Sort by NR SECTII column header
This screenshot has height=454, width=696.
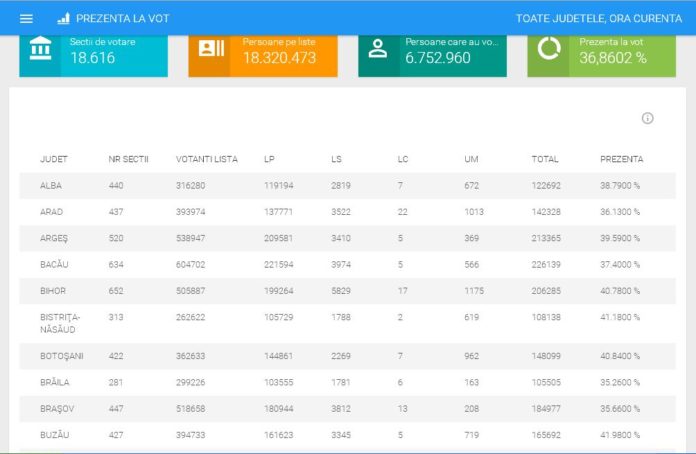(x=128, y=159)
